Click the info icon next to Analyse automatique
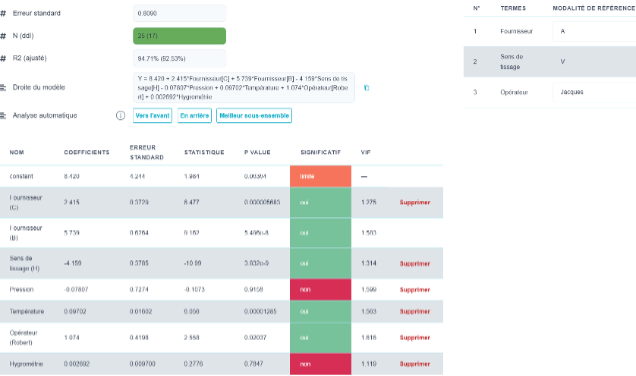 click(x=120, y=116)
